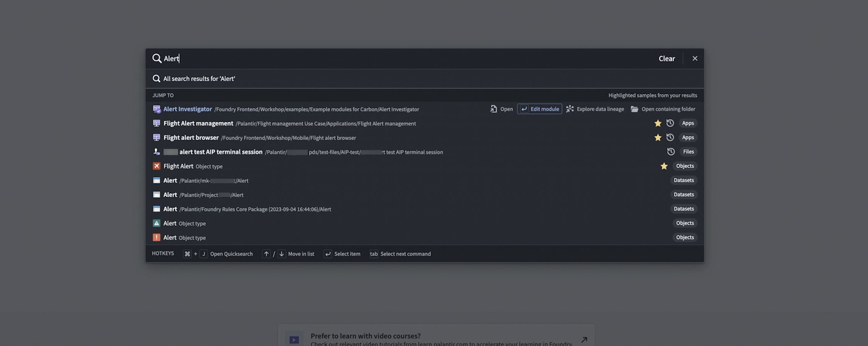868x346 pixels.
Task: Open all search results for 'Alert'
Action: coord(424,79)
